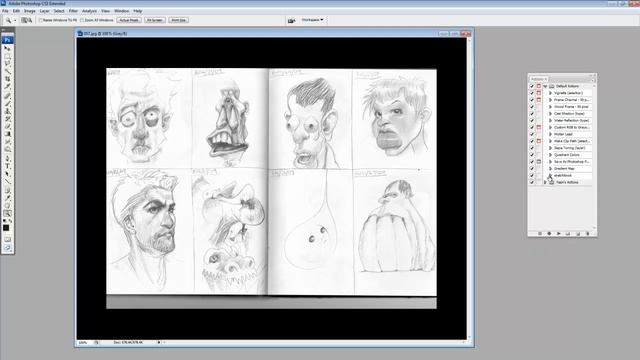Image resolution: width=640 pixels, height=360 pixels.
Task: Toggle Quick Mask mode in toolbox
Action: [x=7, y=240]
